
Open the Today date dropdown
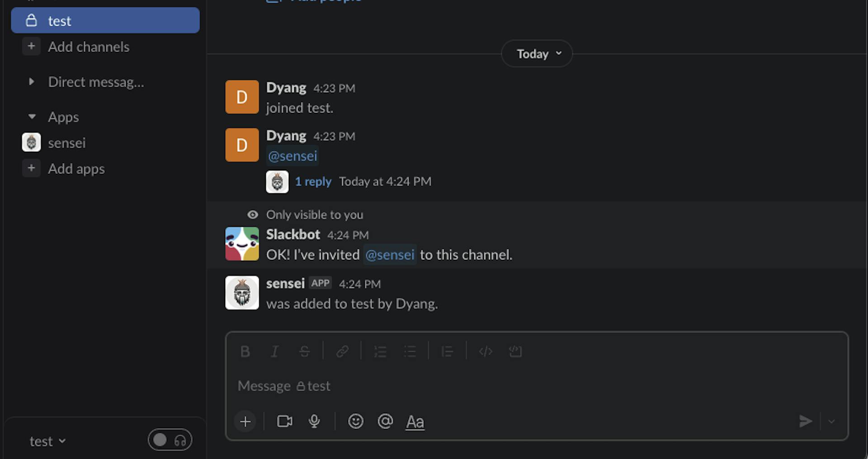tap(537, 54)
